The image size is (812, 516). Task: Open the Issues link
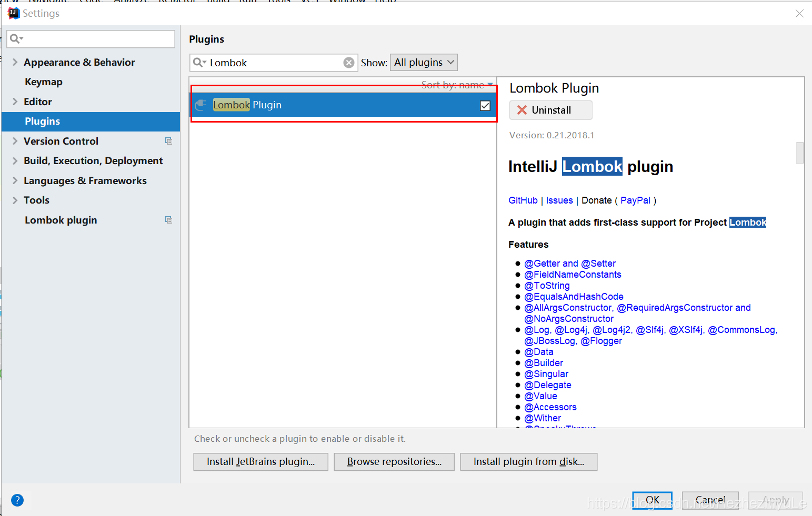point(559,200)
